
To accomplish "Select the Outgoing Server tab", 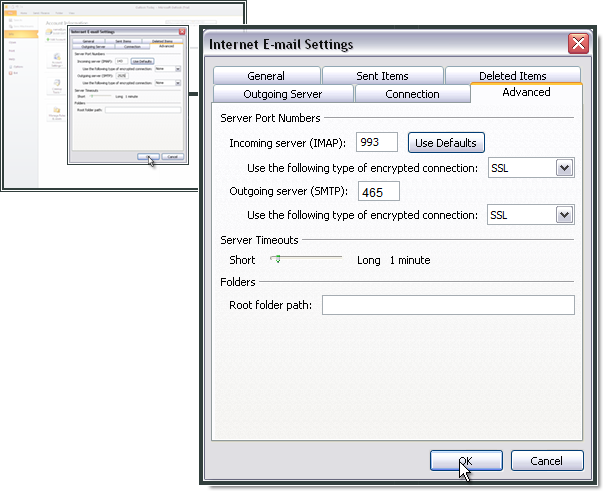I will (283, 94).
